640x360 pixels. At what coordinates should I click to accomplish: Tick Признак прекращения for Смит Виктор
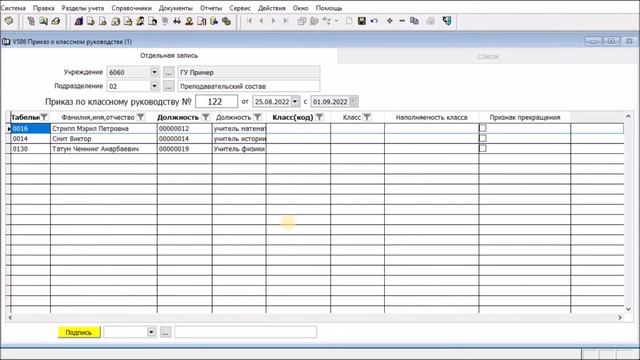click(482, 138)
